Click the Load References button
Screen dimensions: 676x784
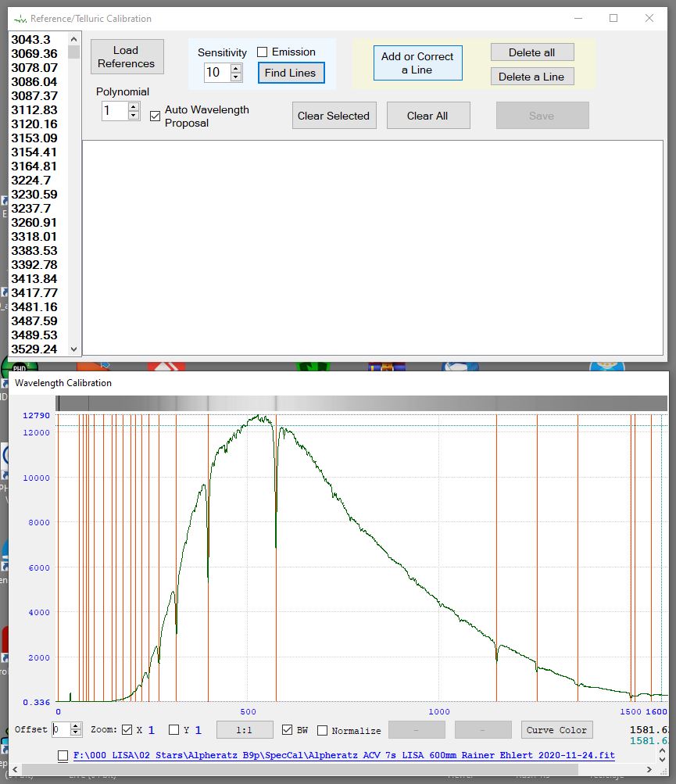click(127, 57)
